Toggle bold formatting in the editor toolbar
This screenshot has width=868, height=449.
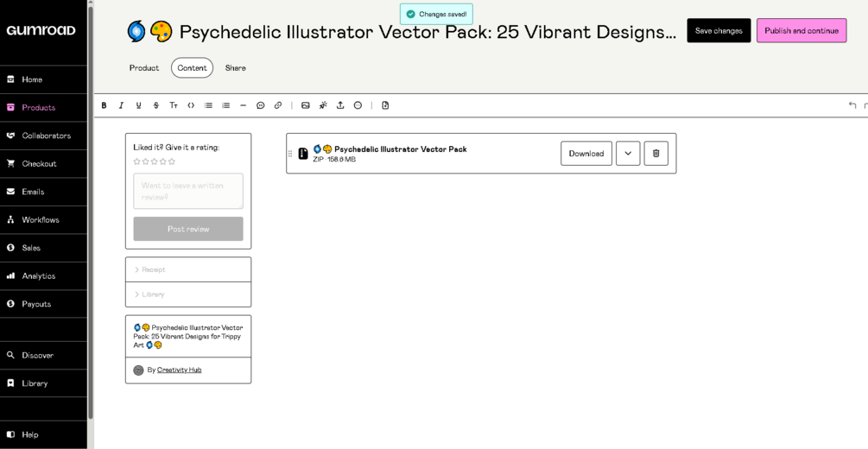pos(104,105)
